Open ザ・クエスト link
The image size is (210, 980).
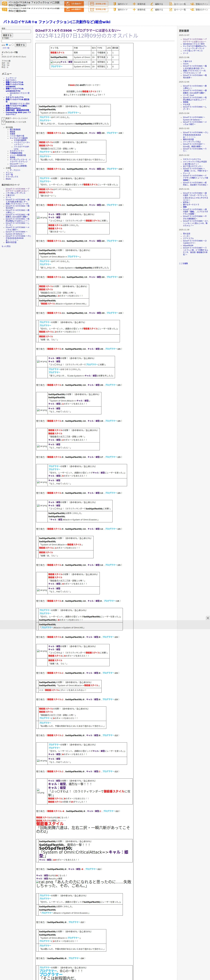point(15,170)
